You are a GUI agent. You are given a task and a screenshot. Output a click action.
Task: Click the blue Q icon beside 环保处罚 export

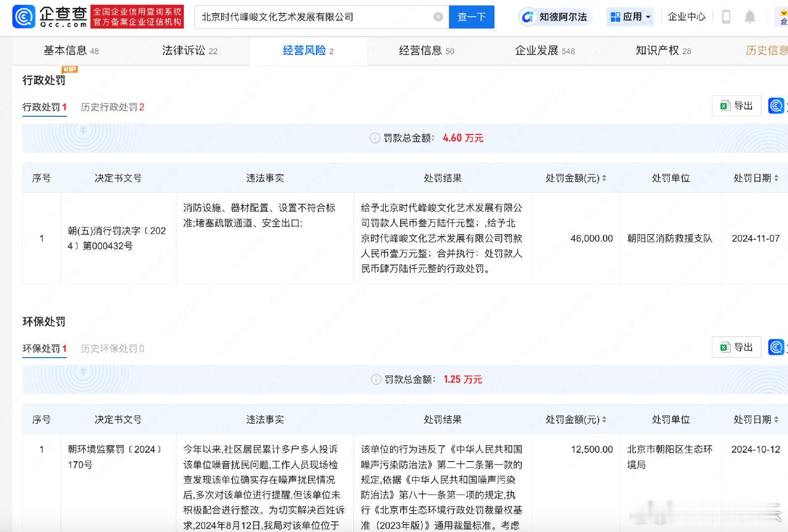click(776, 347)
